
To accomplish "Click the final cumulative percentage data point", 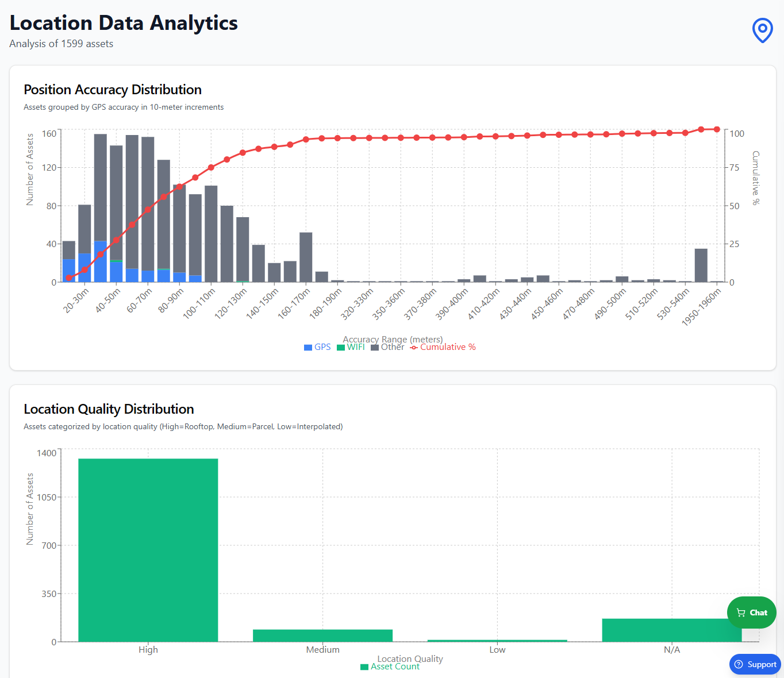I will pos(716,129).
